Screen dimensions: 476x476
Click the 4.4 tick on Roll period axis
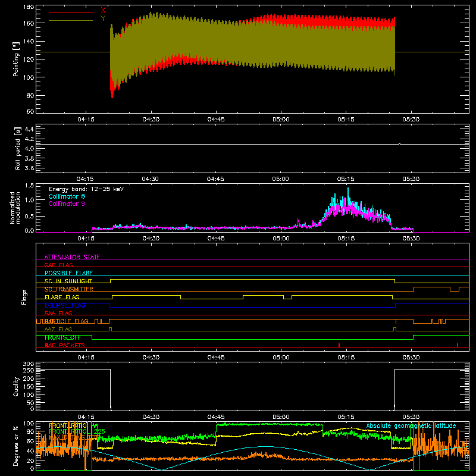point(29,129)
